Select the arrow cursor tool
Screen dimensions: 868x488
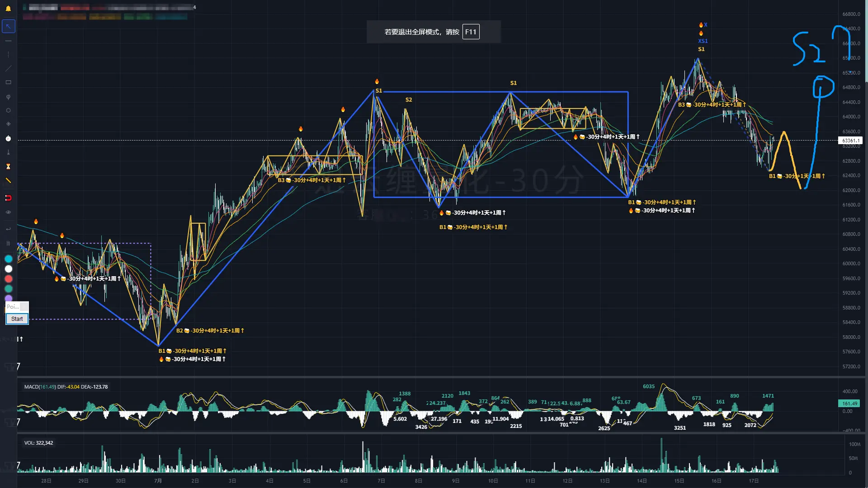8,26
